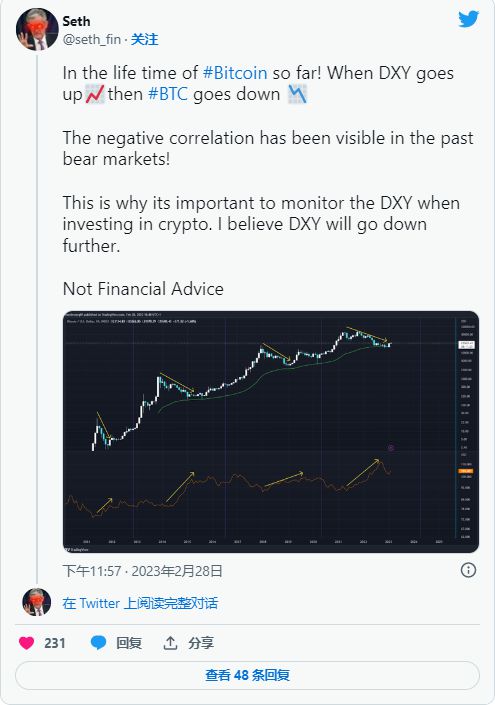Screen dimensions: 495x705
Task: Like the tweet with heart icon
Action: pos(27,643)
